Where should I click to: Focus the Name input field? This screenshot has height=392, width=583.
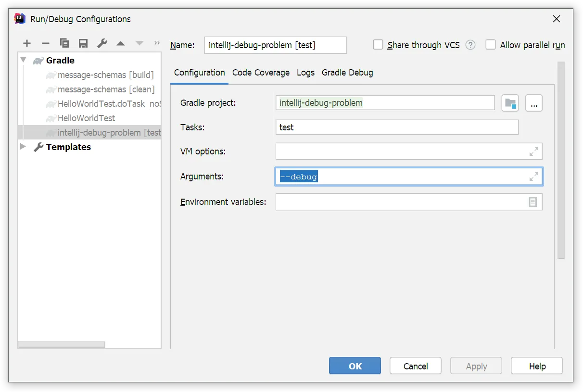click(275, 45)
